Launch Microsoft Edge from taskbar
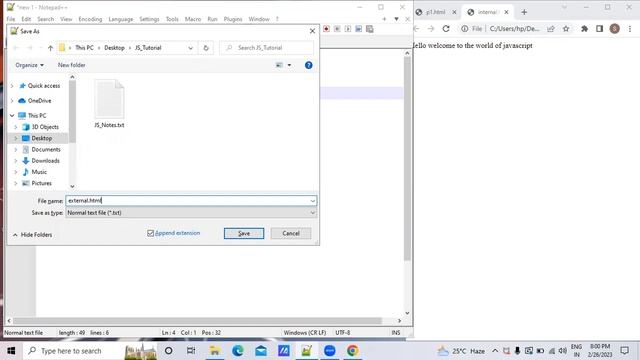Image resolution: width=640 pixels, height=360 pixels. 238,351
